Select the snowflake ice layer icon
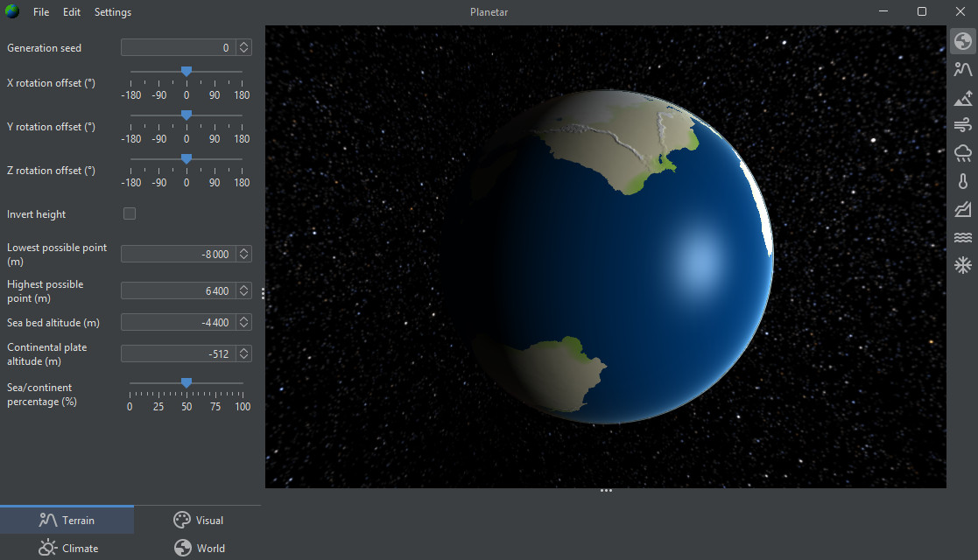 pyautogui.click(x=962, y=265)
